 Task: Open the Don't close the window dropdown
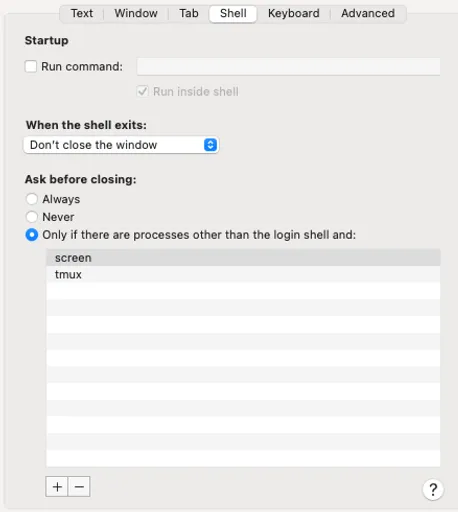click(121, 145)
